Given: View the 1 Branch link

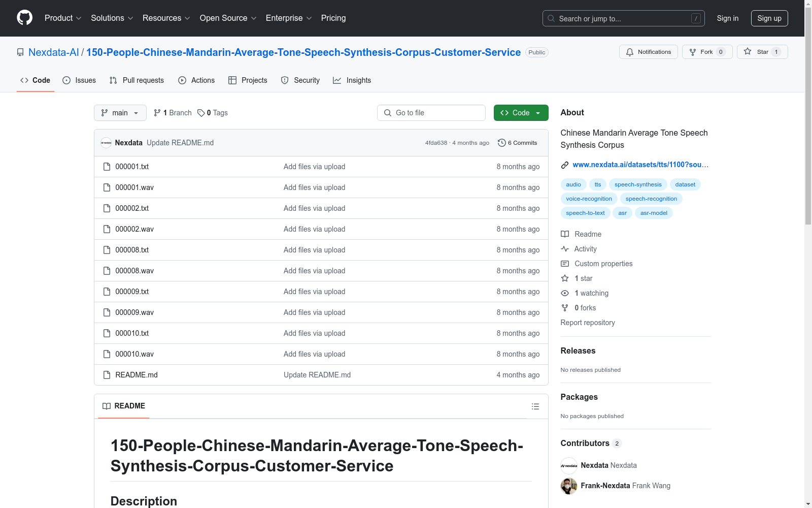Looking at the screenshot, I should [173, 113].
